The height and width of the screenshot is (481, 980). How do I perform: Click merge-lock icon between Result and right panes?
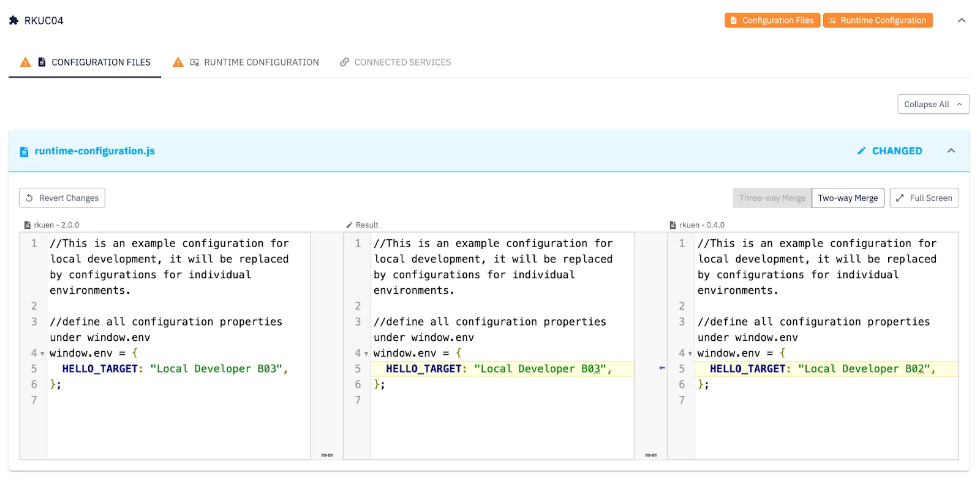[x=650, y=455]
